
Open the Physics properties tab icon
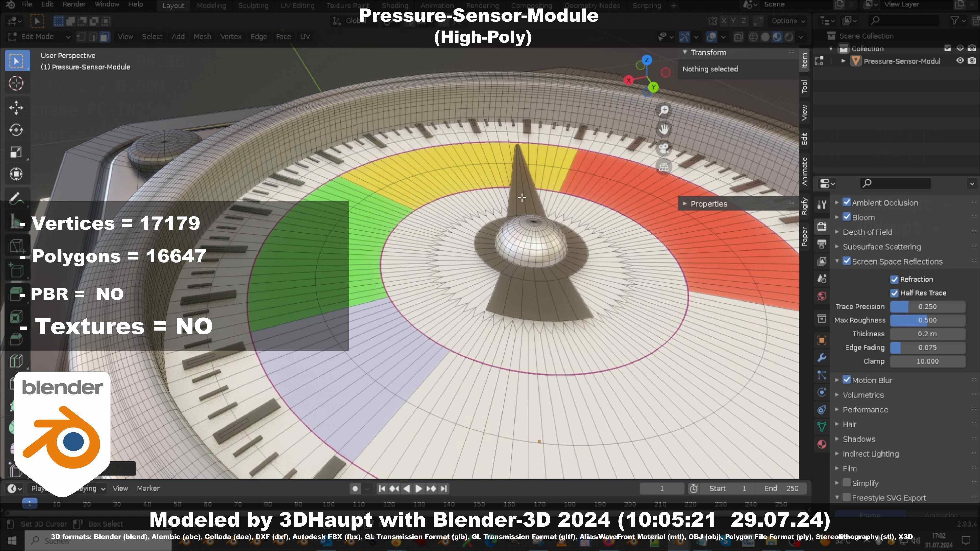click(x=822, y=392)
